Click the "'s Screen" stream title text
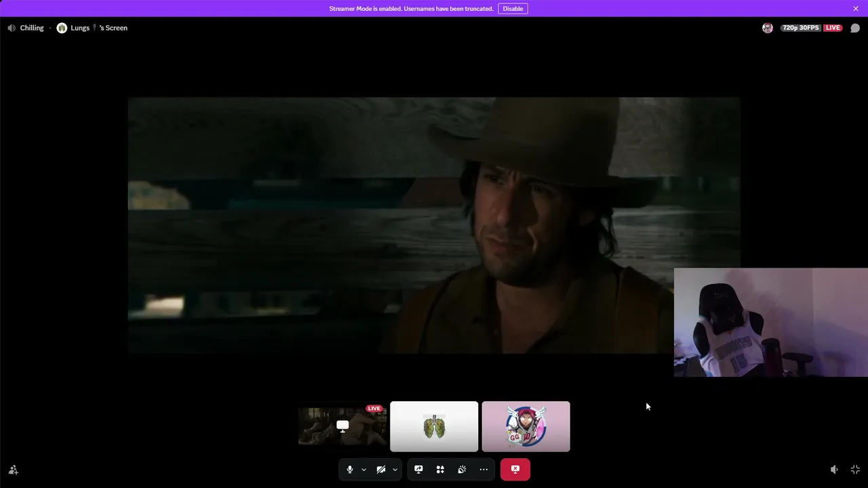868x488 pixels. 113,28
